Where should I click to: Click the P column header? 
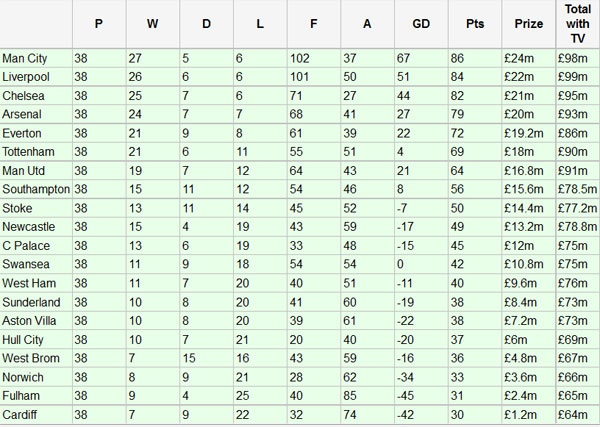point(98,23)
